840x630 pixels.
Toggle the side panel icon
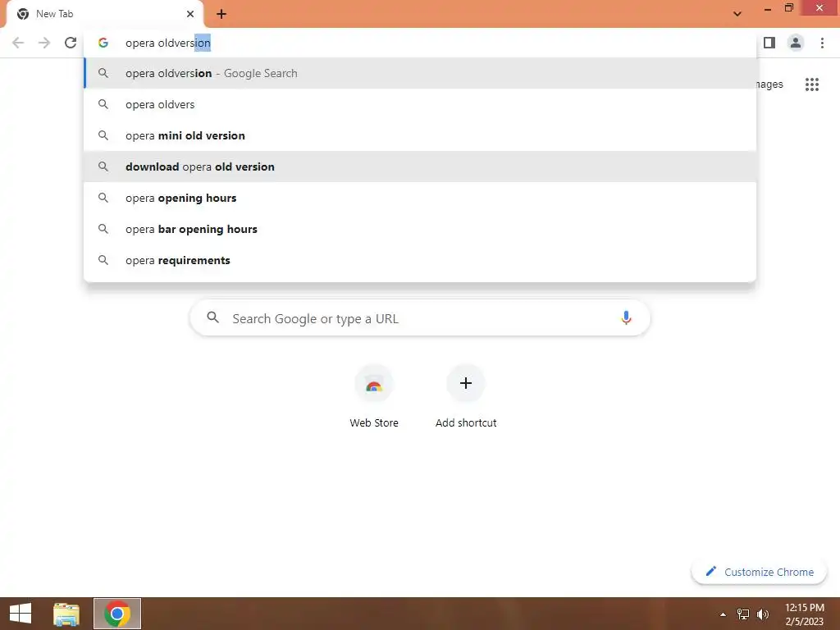(769, 43)
